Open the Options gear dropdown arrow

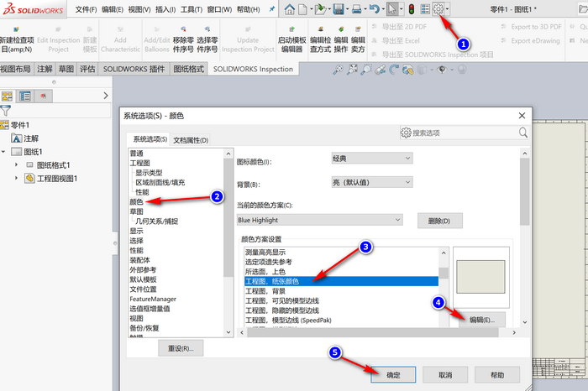click(447, 9)
